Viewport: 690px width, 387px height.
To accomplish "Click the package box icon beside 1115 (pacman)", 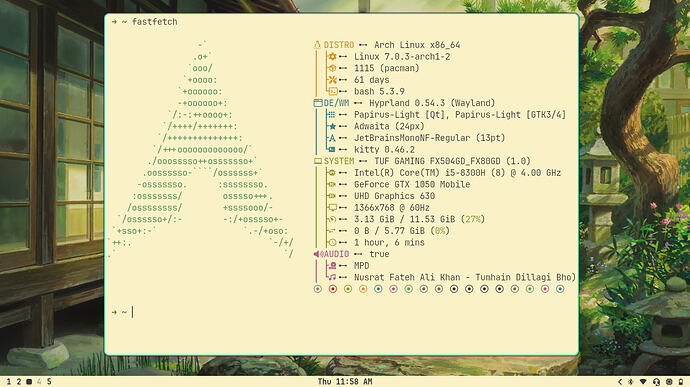I will coord(332,68).
